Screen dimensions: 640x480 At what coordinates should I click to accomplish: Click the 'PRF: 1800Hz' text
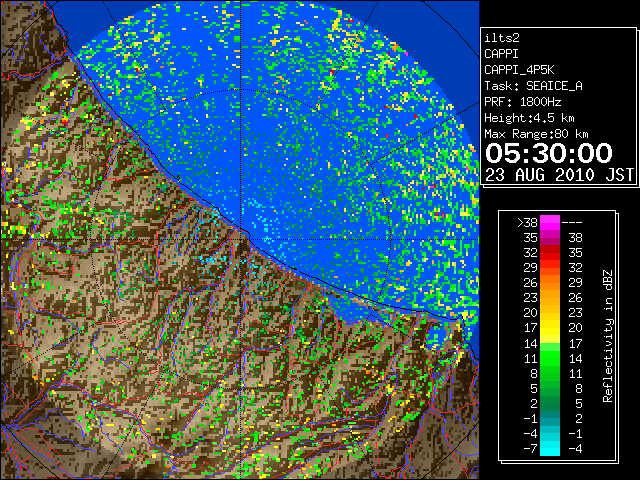[x=522, y=102]
